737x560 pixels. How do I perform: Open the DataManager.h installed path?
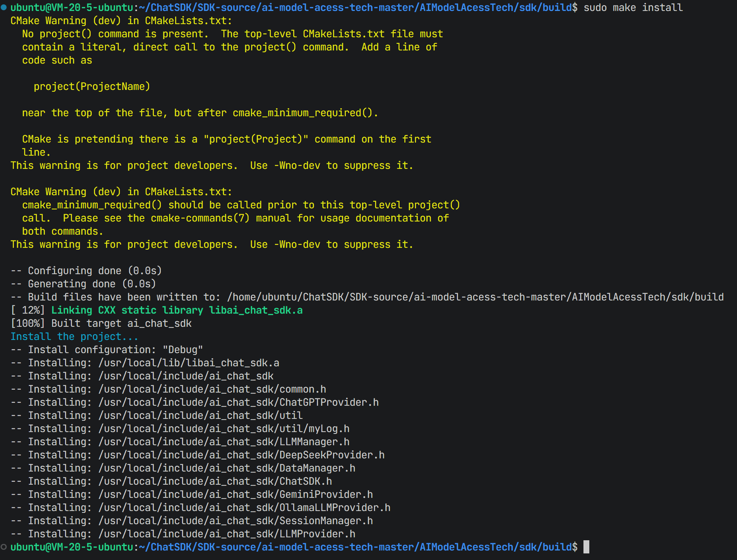[227, 468]
